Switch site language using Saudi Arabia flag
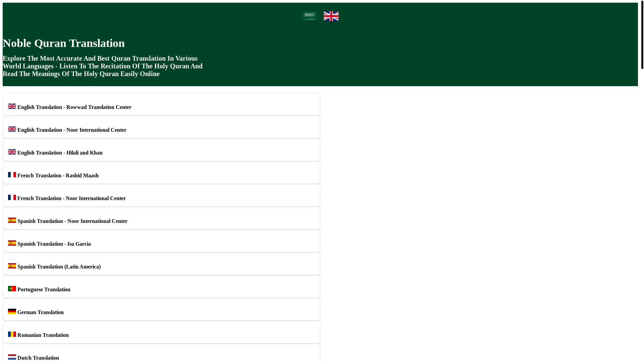The image size is (644, 362). click(x=309, y=16)
